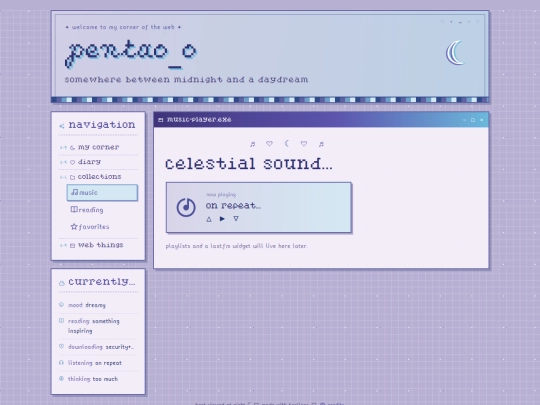This screenshot has height=405, width=540.
Task: Go to the my corner page
Action: point(98,147)
